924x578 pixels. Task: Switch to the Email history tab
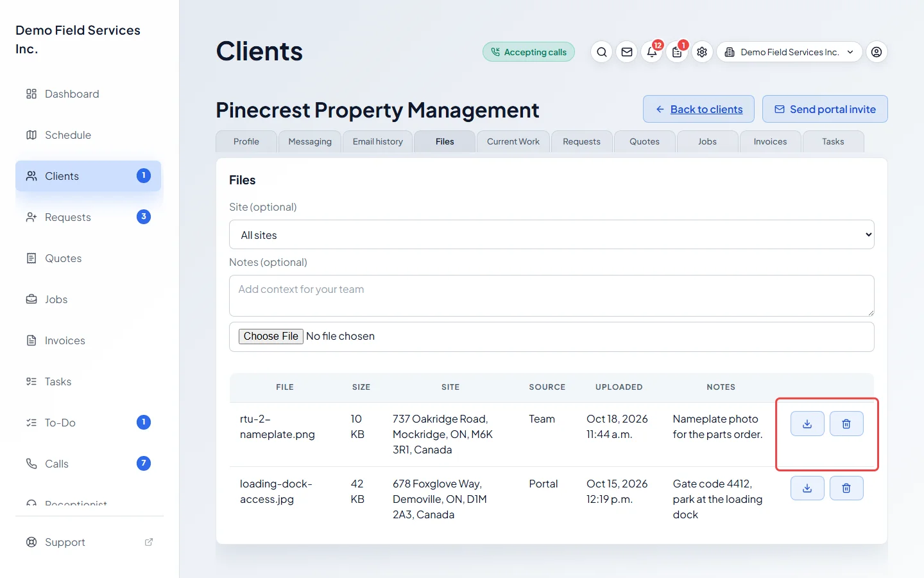pos(378,141)
